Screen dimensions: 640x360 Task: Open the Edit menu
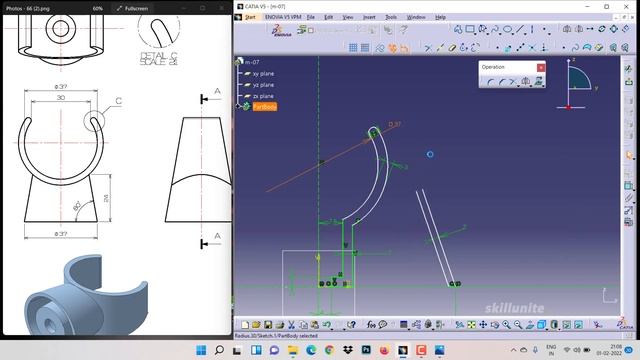coord(329,17)
